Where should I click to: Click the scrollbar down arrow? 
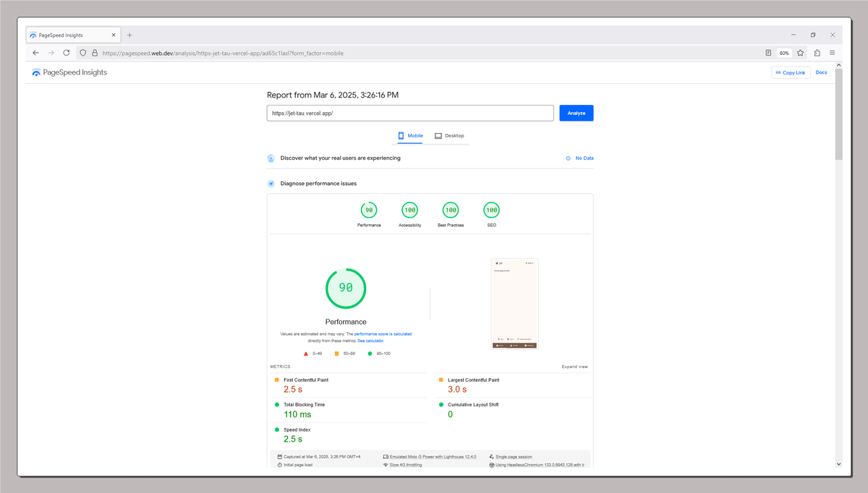click(x=839, y=464)
